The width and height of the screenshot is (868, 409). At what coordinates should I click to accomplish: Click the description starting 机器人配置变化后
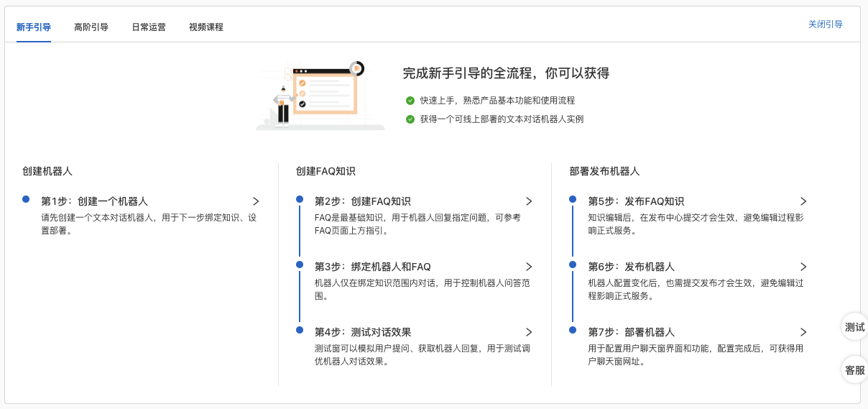pos(696,290)
